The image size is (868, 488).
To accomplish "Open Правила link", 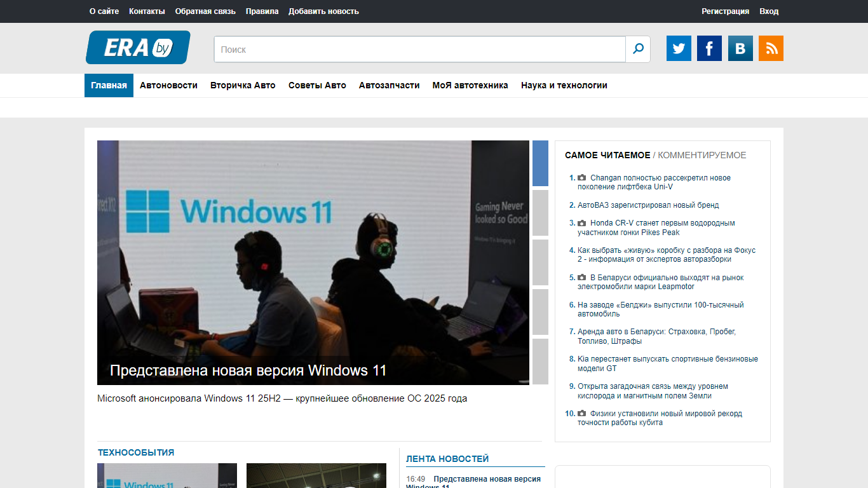I will point(262,11).
